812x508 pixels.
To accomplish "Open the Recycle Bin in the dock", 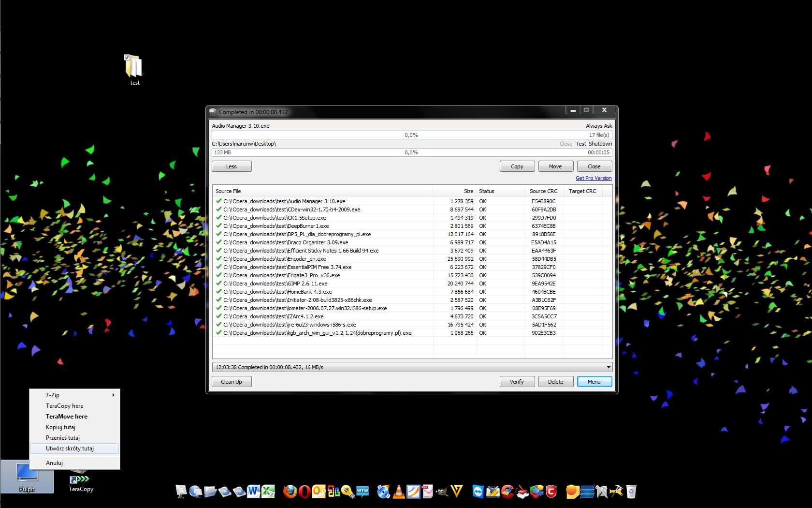I will [x=631, y=492].
